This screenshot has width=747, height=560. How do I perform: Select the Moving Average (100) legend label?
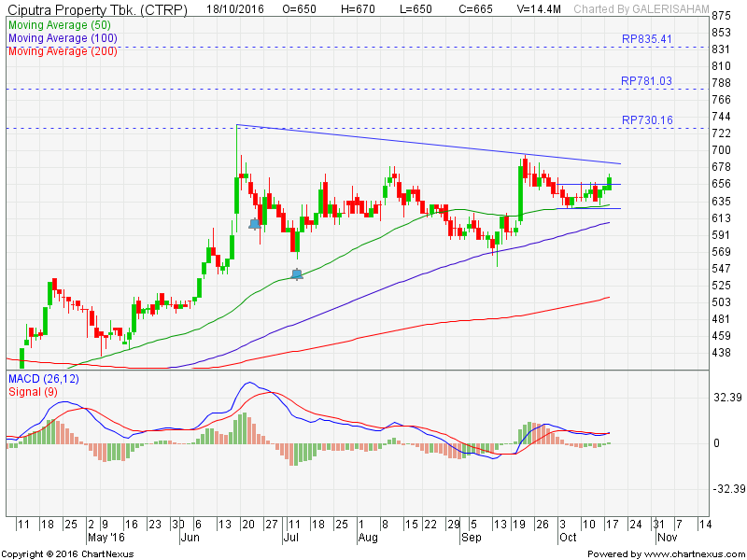point(62,38)
